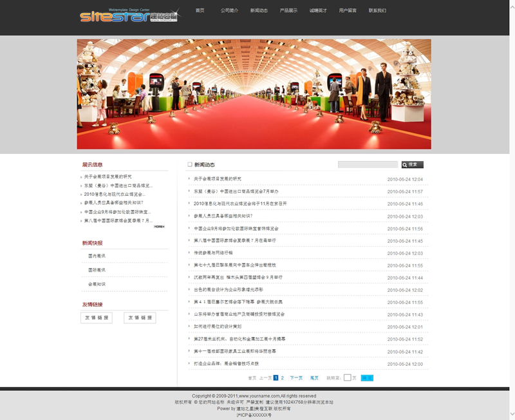Open news item 如何进行展位的设计策划
Viewport: 515px width, 420px height.
click(x=218, y=327)
